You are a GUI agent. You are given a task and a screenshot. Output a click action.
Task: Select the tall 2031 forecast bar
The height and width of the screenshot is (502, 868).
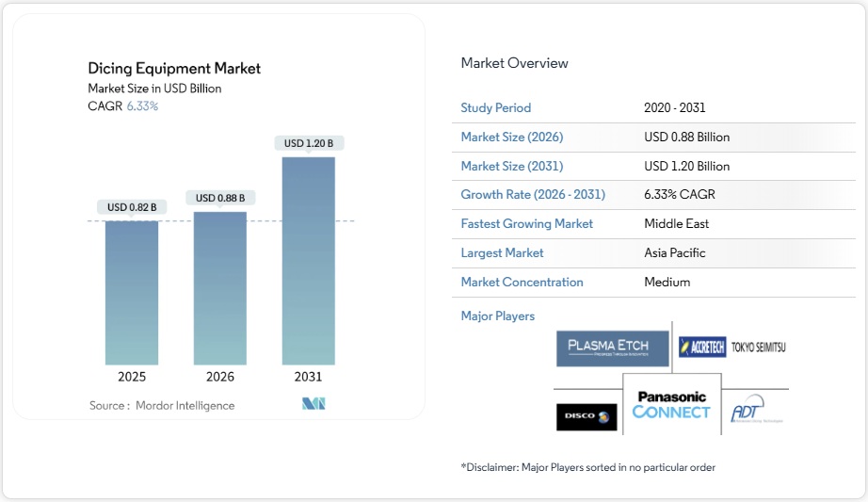coord(309,260)
